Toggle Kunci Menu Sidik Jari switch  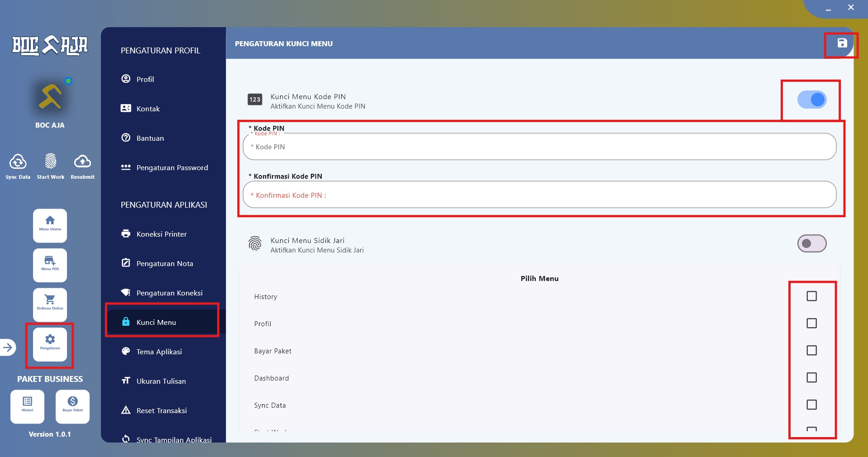[x=812, y=243]
